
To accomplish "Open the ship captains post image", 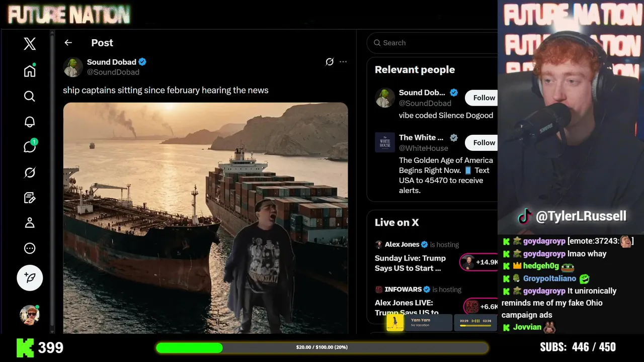I will click(x=205, y=218).
